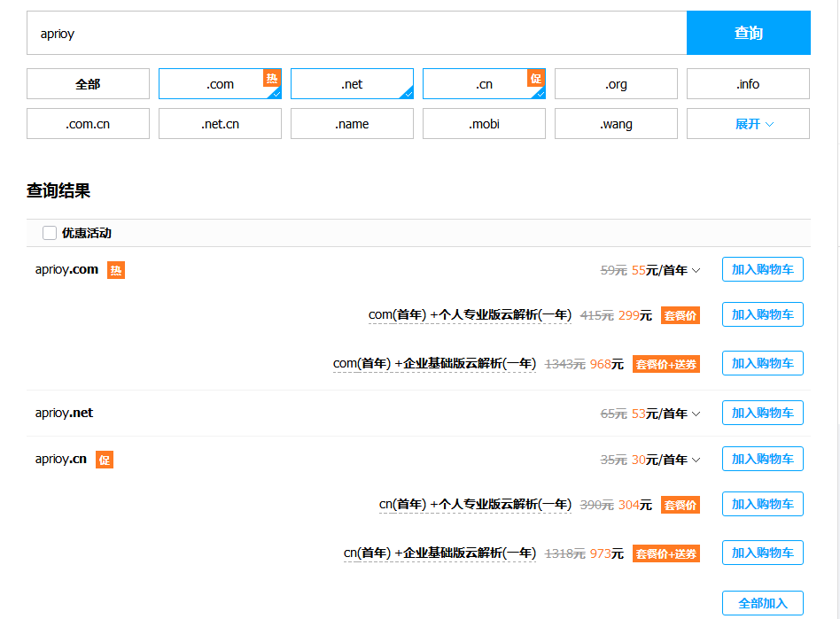Click cn(首年)+企业基础版云解析(一年) link
Viewport: 840px width, 619px height.
point(439,553)
